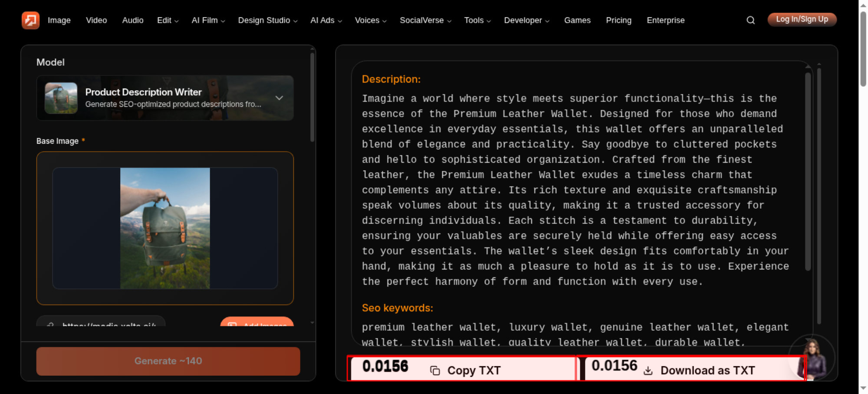Go to the Image section
This screenshot has width=868, height=394.
point(59,20)
